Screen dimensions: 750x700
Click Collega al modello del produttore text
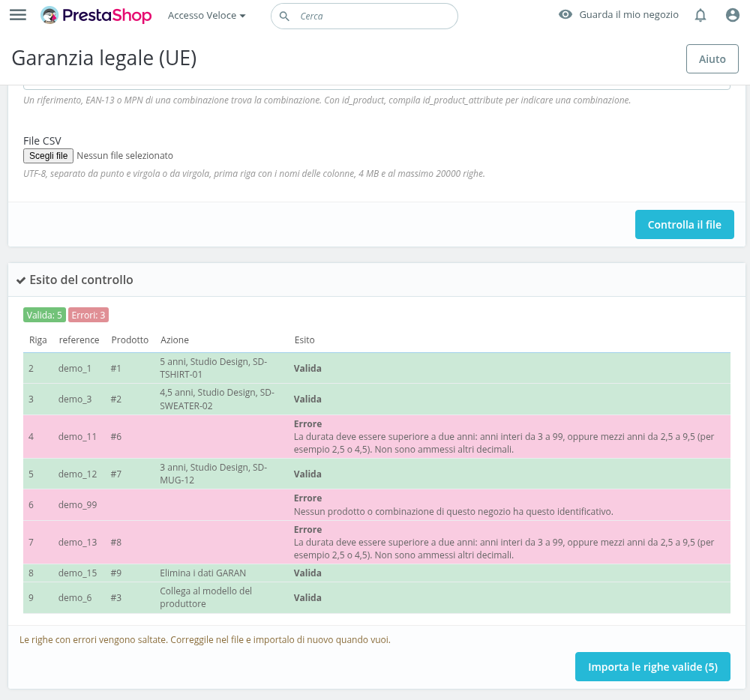coord(205,597)
